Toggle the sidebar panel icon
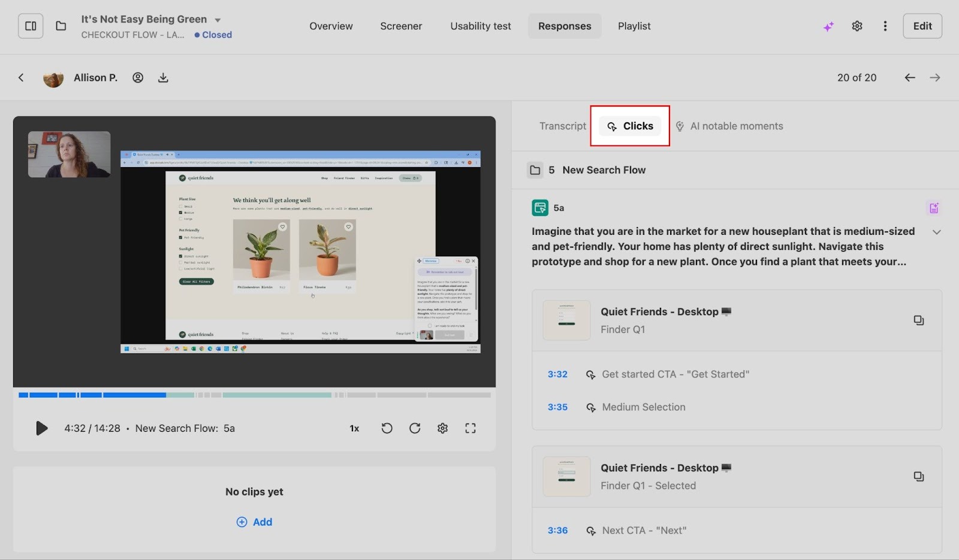This screenshot has width=959, height=560. [31, 26]
